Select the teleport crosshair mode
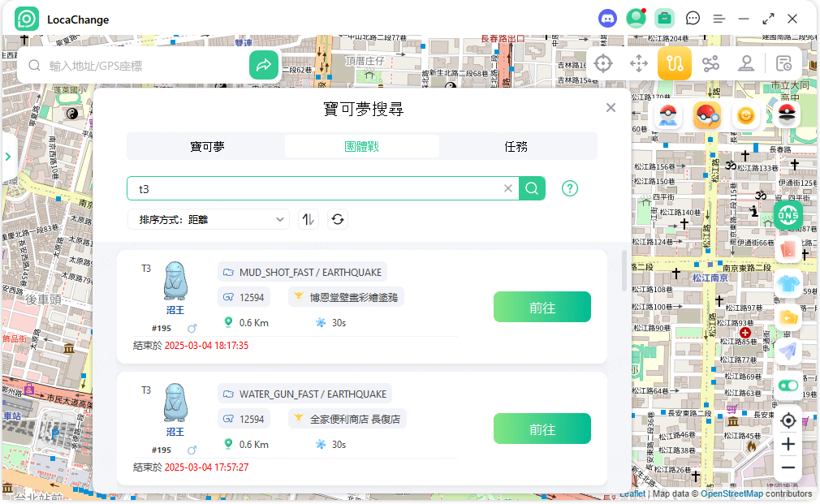 point(603,64)
